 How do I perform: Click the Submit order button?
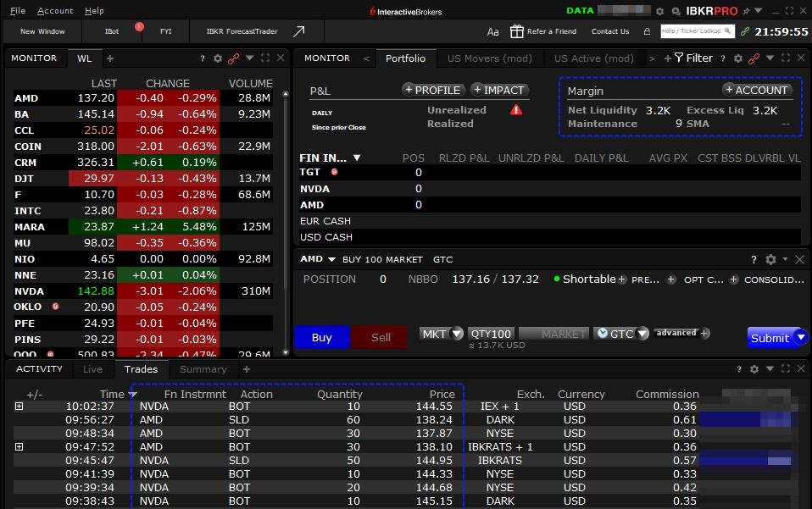click(x=770, y=338)
